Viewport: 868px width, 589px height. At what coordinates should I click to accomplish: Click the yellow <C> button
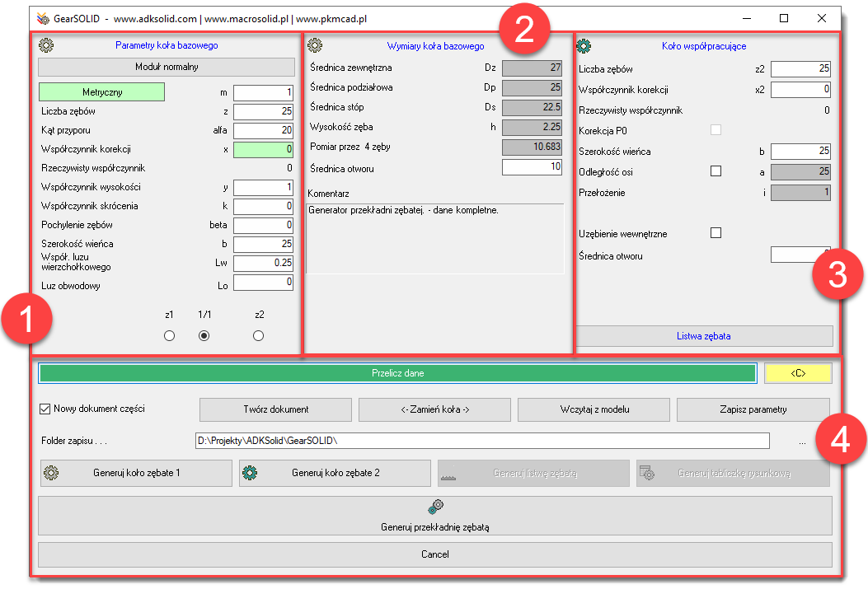coord(797,373)
